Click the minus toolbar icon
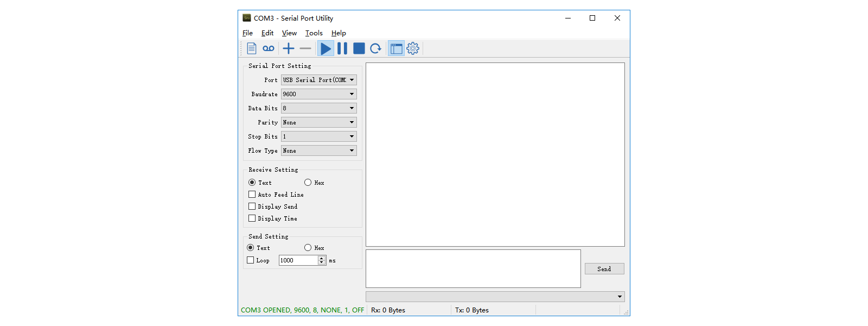Image resolution: width=868 pixels, height=326 pixels. (305, 48)
